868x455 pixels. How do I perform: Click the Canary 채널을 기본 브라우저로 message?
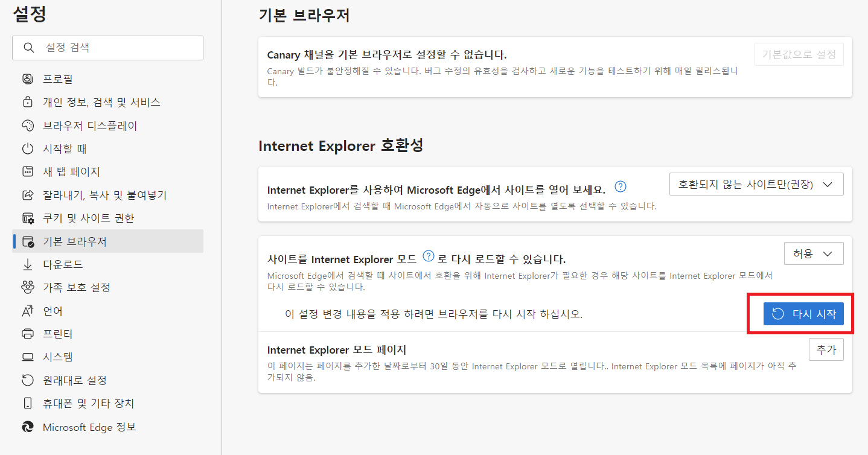point(387,55)
